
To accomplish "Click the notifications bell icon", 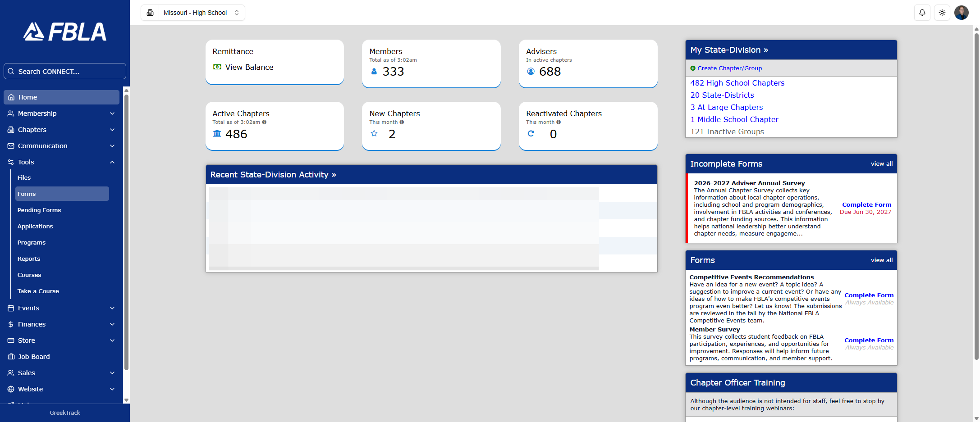I will coord(922,13).
